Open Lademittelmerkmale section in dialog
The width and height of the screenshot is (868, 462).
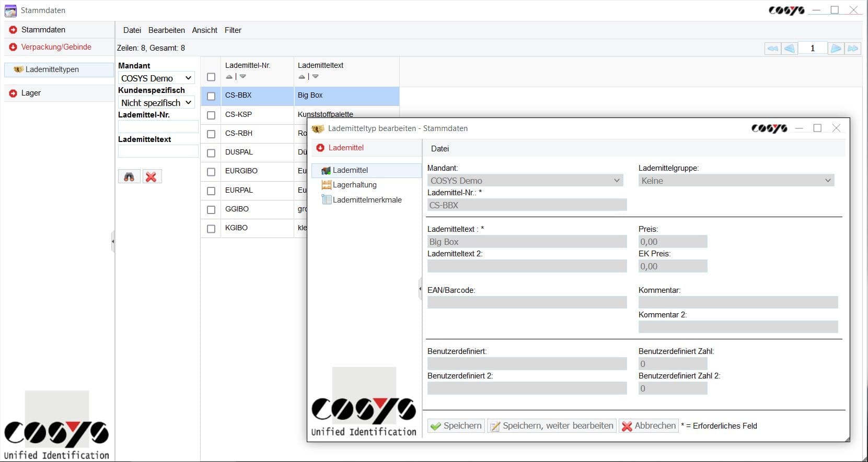tap(367, 200)
